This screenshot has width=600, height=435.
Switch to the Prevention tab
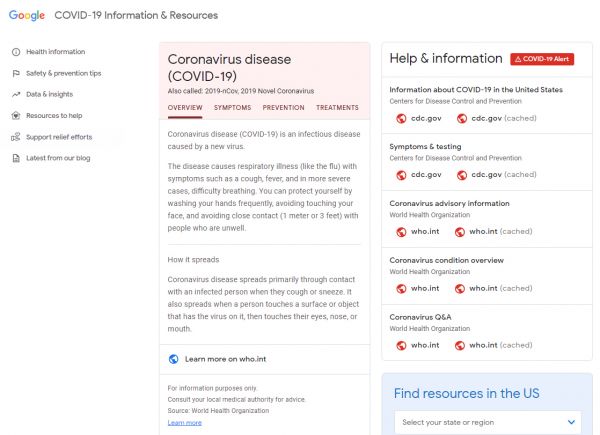pos(284,107)
